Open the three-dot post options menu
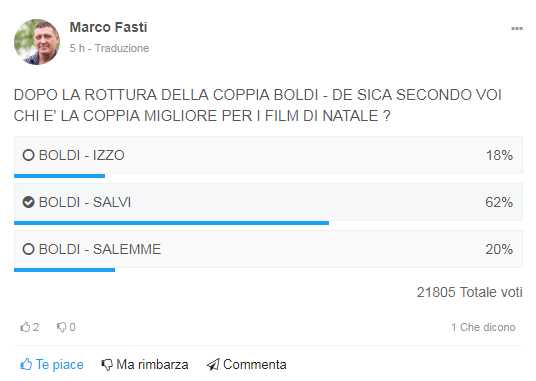 tap(517, 29)
